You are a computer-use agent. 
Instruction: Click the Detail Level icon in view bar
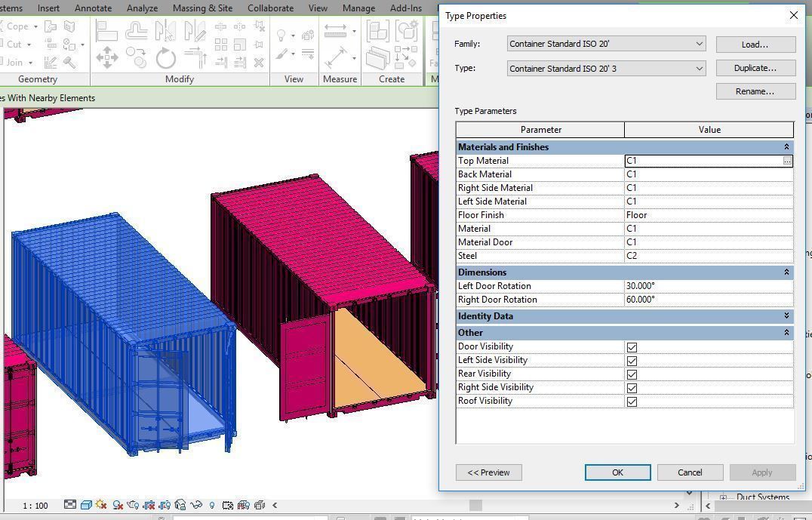pos(70,505)
